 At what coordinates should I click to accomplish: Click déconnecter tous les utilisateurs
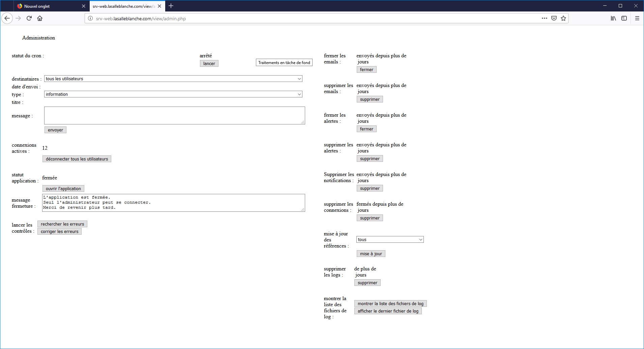point(77,159)
